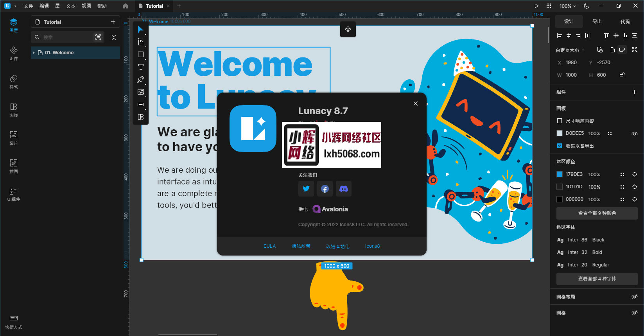Click the Lunacy logo in title bar
The image size is (644, 336).
pyautogui.click(x=7, y=6)
